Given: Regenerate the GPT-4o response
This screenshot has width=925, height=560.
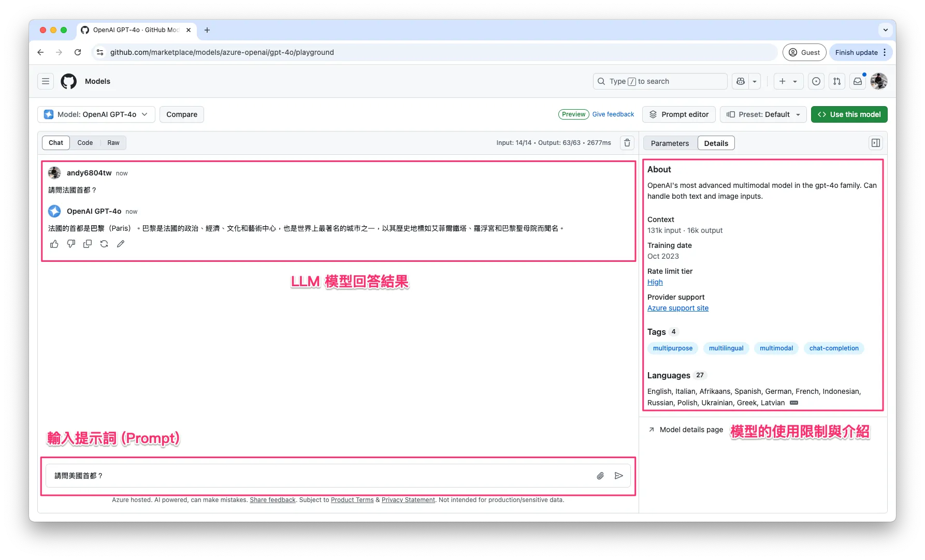Looking at the screenshot, I should [x=104, y=244].
